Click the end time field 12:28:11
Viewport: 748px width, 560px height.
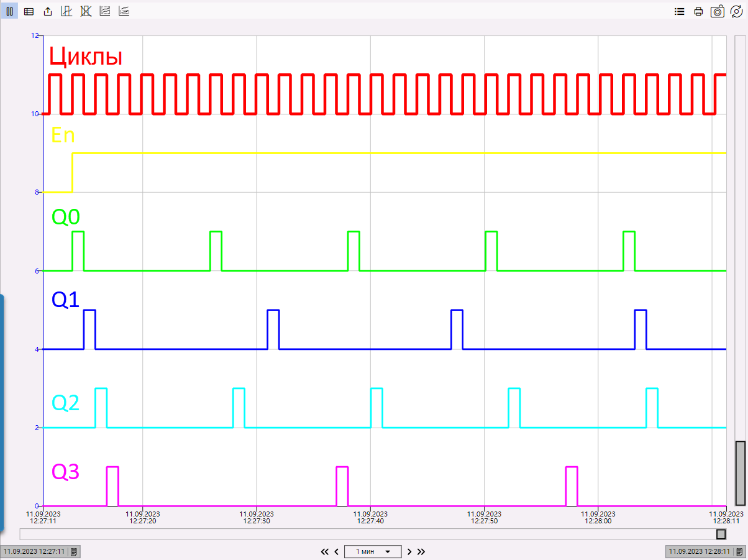[699, 551]
